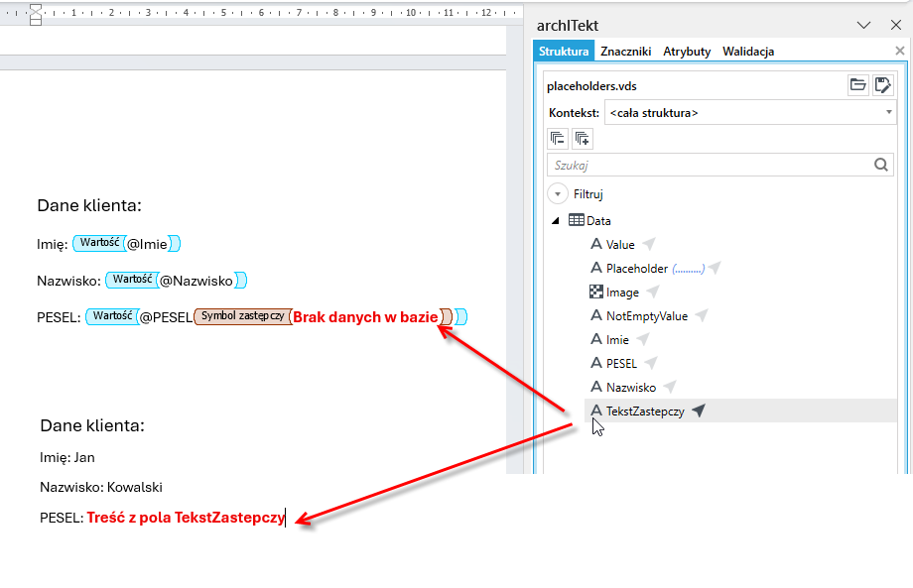Click the insert arrow next to TekstZastepczy
Screen dimensions: 913x588
pos(699,412)
